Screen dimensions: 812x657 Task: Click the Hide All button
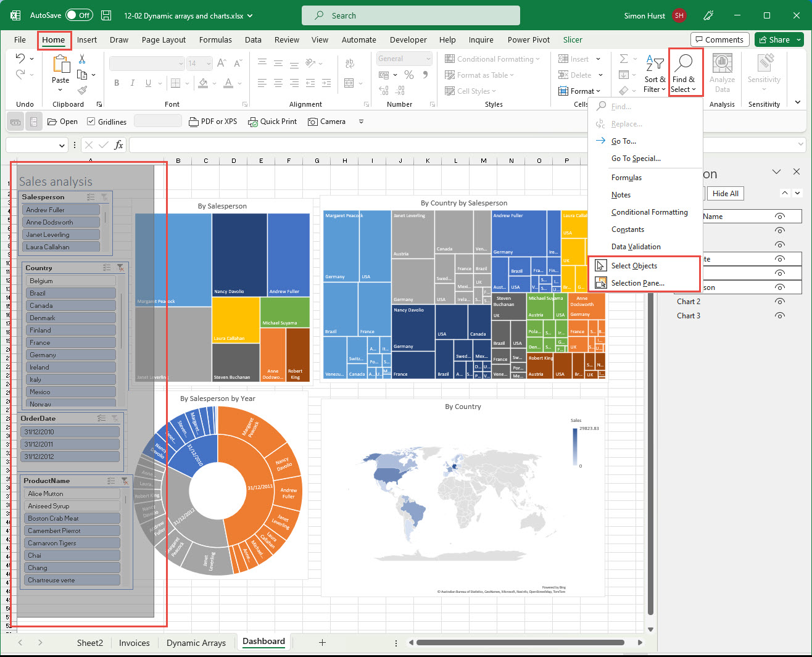tap(725, 193)
